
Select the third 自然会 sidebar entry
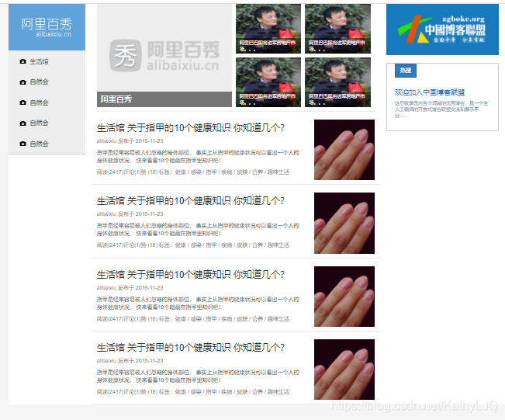point(39,123)
